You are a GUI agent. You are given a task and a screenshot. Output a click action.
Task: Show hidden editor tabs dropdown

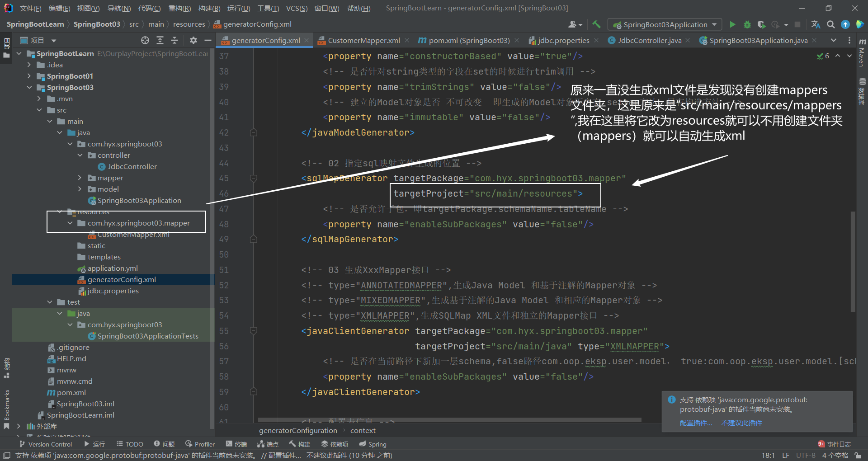coord(834,40)
